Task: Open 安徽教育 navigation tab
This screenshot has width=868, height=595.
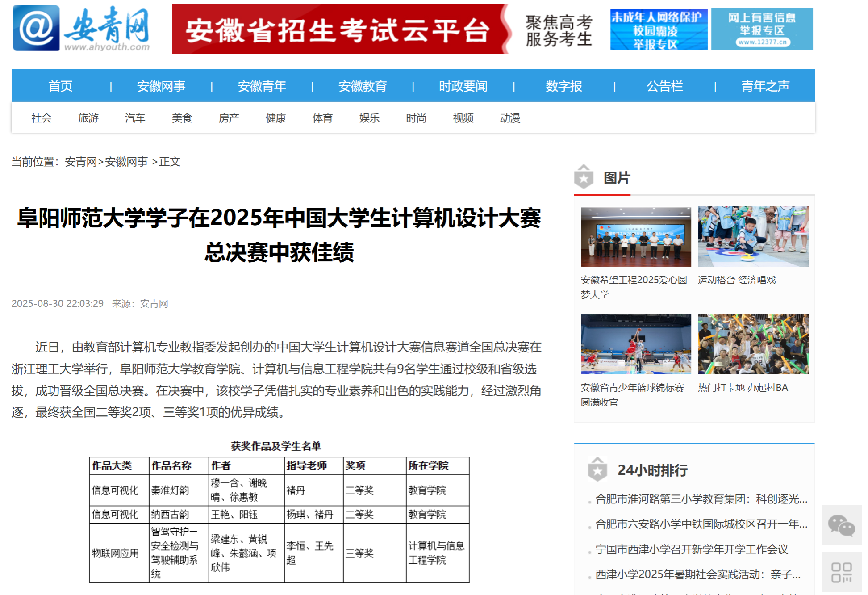Action: coord(362,86)
